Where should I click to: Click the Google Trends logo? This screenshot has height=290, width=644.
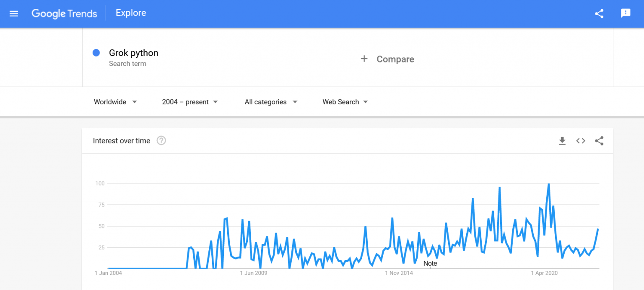(x=64, y=13)
